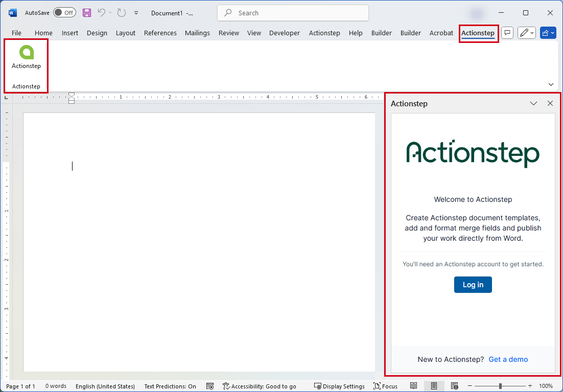Change language English (United States)
Image resolution: width=563 pixels, height=392 pixels.
pos(105,386)
